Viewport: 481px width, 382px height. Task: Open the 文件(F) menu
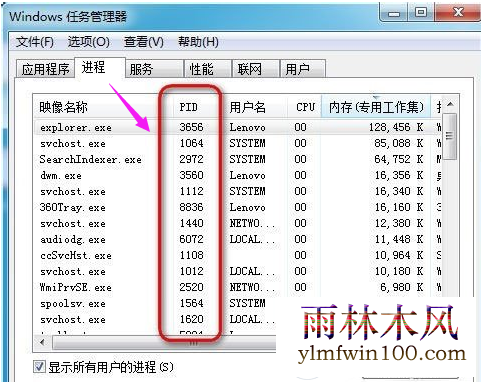pos(35,42)
